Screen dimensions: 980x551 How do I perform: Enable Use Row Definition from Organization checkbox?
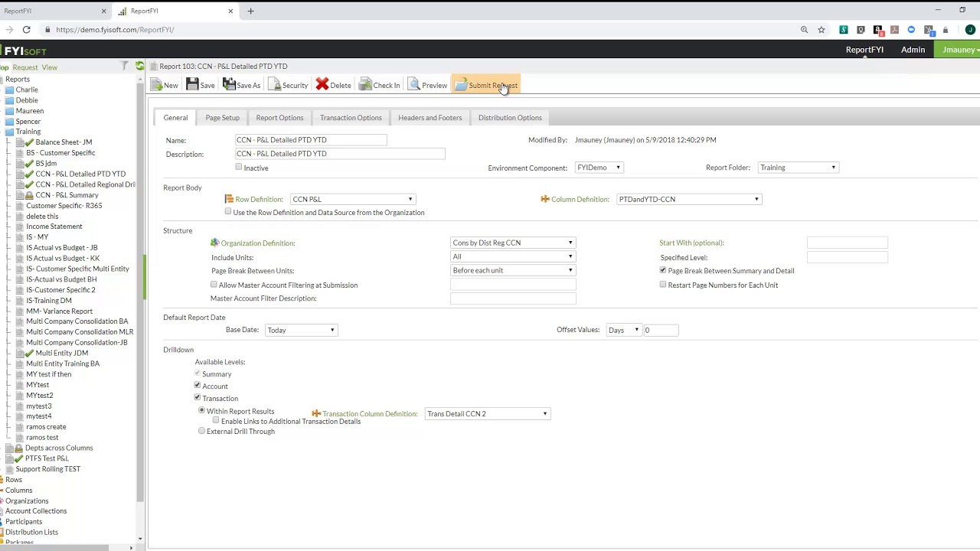point(228,211)
